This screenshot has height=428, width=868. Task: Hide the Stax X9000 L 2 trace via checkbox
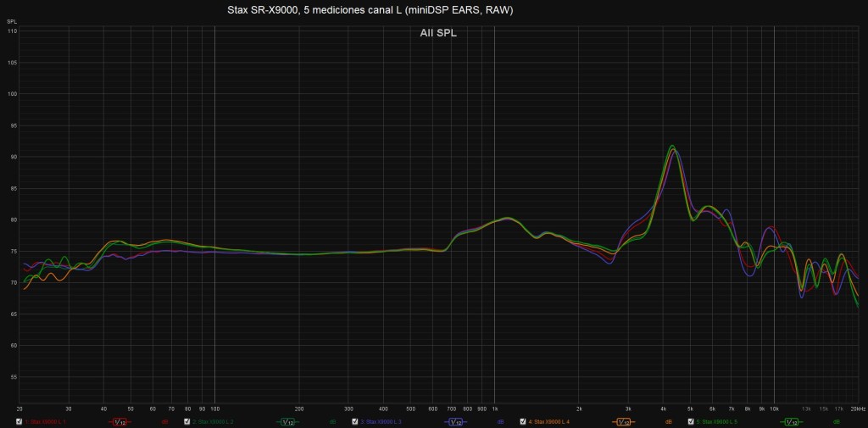(x=186, y=421)
